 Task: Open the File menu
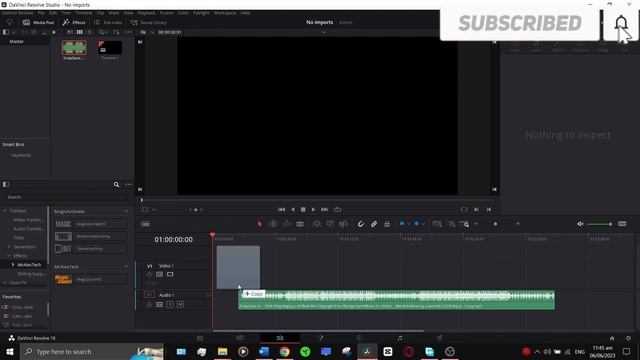(41, 13)
